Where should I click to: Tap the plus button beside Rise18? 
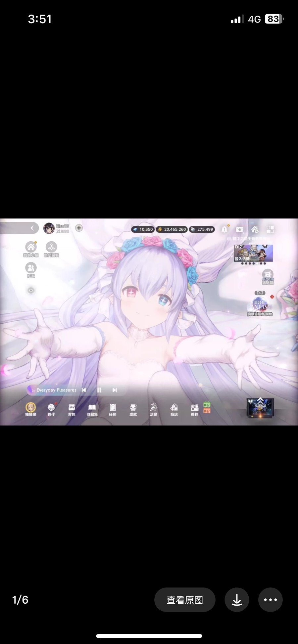[79, 228]
